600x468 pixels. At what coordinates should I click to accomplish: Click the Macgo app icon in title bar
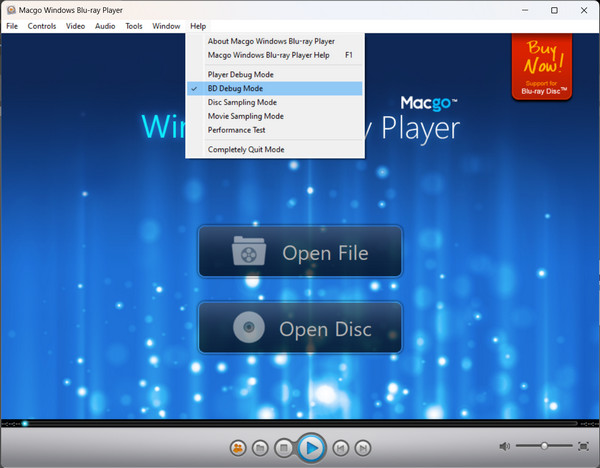click(11, 10)
